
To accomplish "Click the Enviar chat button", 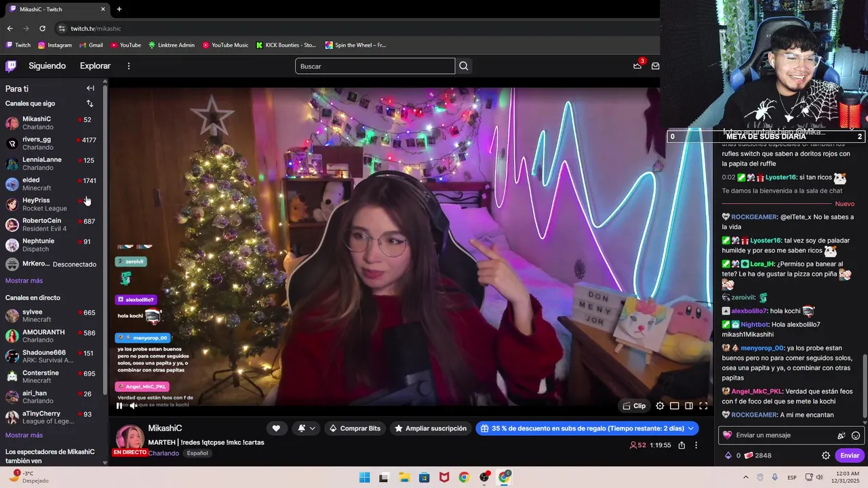I will coord(850,455).
